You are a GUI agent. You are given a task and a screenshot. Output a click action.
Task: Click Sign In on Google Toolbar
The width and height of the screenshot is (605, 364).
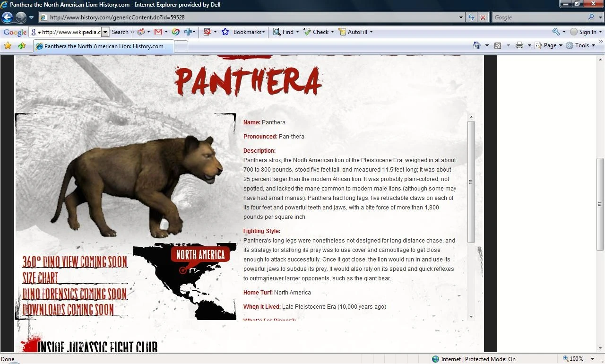tap(583, 32)
